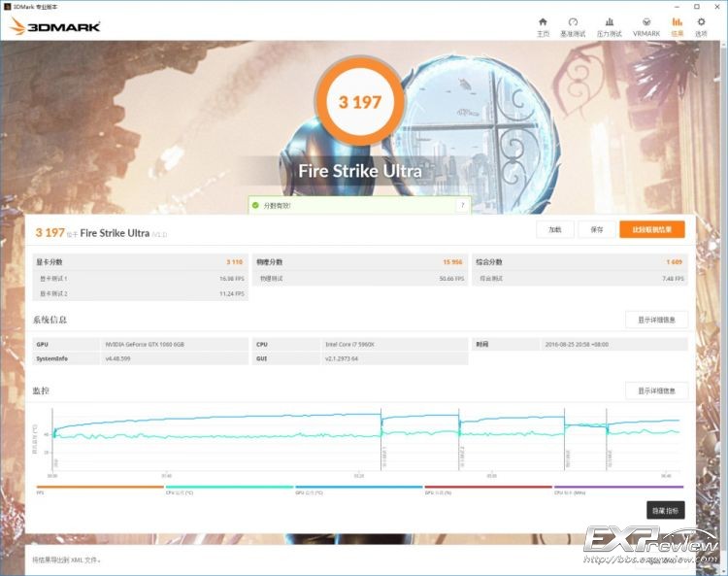
Task: Click the combined score value 1 609
Action: point(675,262)
